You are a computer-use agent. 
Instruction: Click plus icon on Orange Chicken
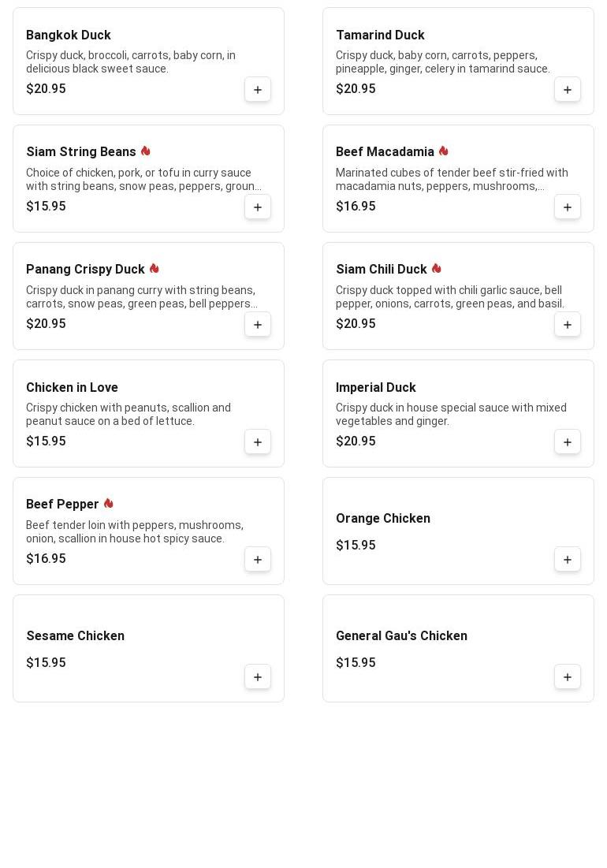[568, 560]
